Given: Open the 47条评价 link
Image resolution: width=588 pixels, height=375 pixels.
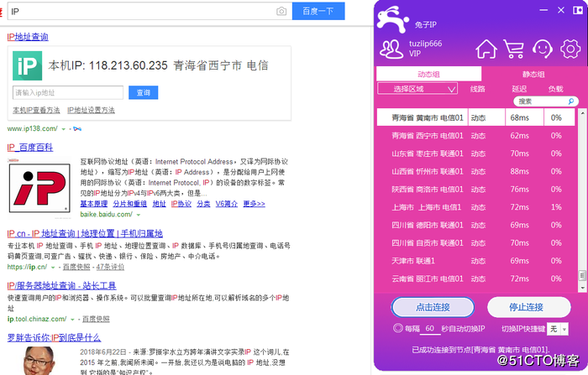Looking at the screenshot, I should [110, 267].
